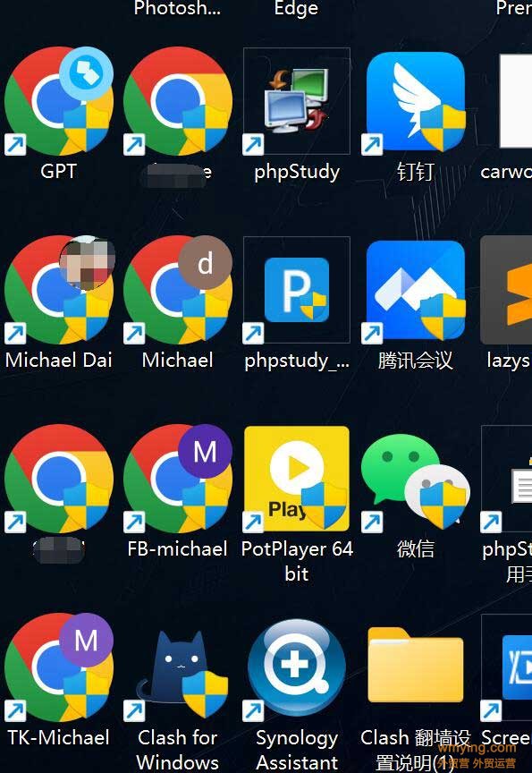Viewport: 532px width, 773px height.
Task: Launch PotPlayer 64 bit
Action: [x=297, y=479]
